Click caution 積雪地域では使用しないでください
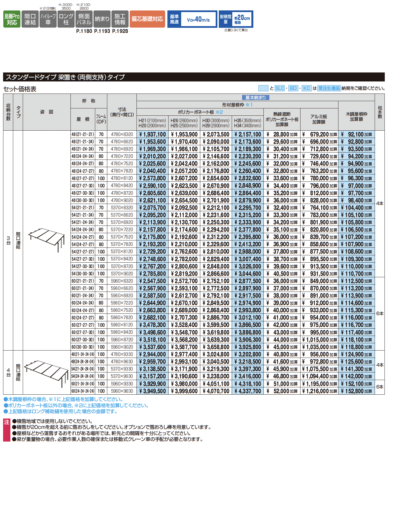The image size is (405, 532). pyautogui.click(x=53, y=421)
